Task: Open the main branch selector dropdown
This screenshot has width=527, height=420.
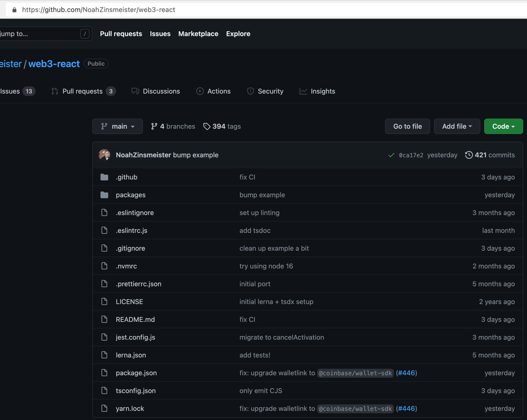Action: tap(118, 126)
